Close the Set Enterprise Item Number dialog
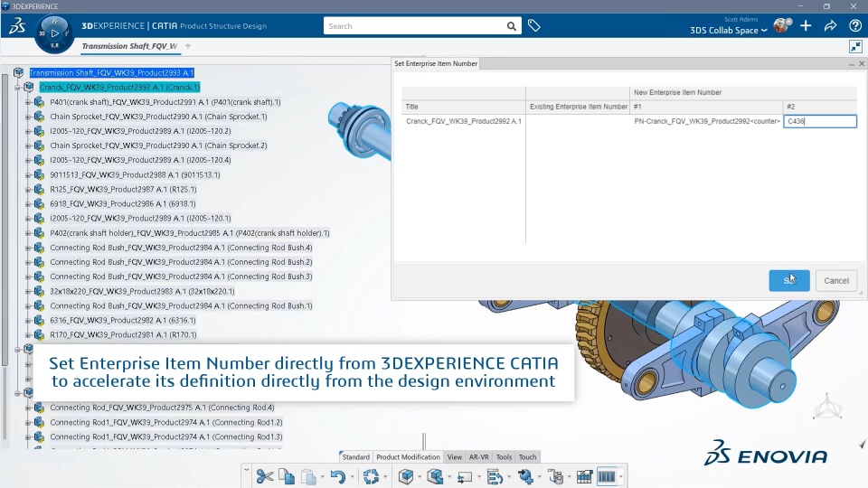Viewport: 868px width, 488px height. (x=862, y=63)
